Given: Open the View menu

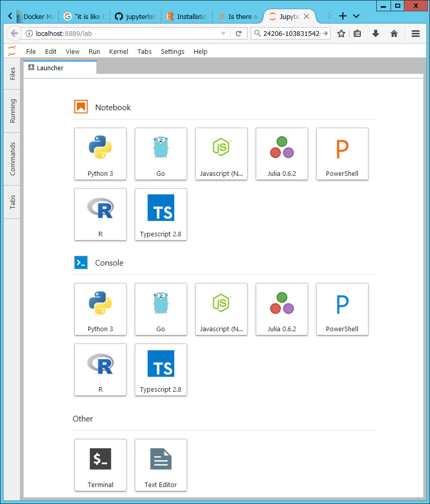Looking at the screenshot, I should 72,51.
